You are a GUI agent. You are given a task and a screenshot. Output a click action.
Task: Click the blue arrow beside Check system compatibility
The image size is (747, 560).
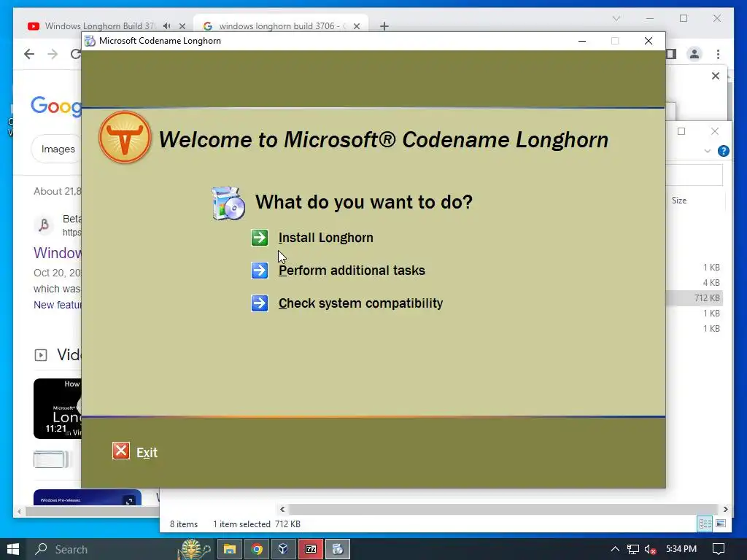click(260, 303)
